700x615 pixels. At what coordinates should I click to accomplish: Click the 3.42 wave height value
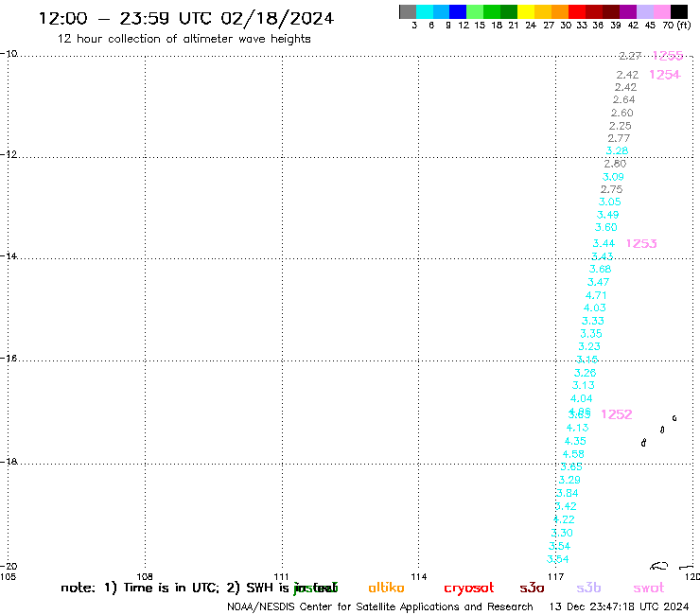tap(566, 506)
